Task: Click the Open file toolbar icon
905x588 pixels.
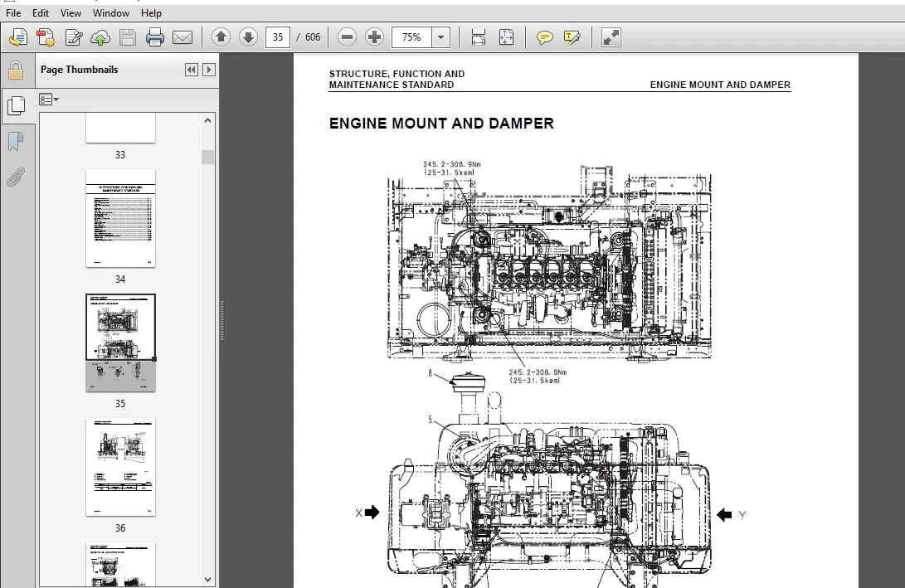Action: [18, 37]
